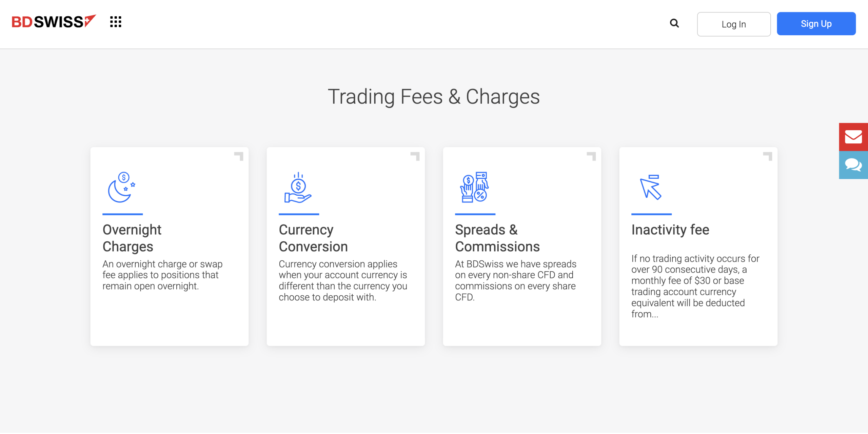
Task: Expand Spreads & Commissions card corner arrow
Action: [592, 156]
